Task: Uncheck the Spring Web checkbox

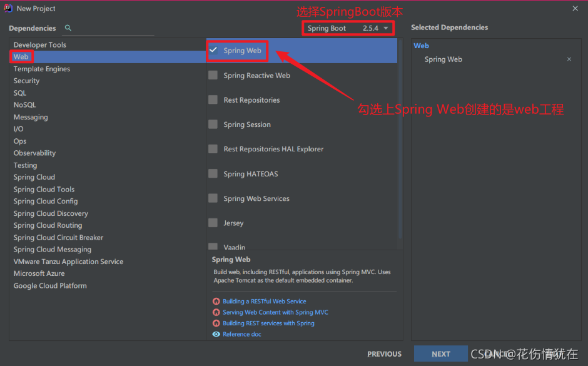Action: coord(213,50)
